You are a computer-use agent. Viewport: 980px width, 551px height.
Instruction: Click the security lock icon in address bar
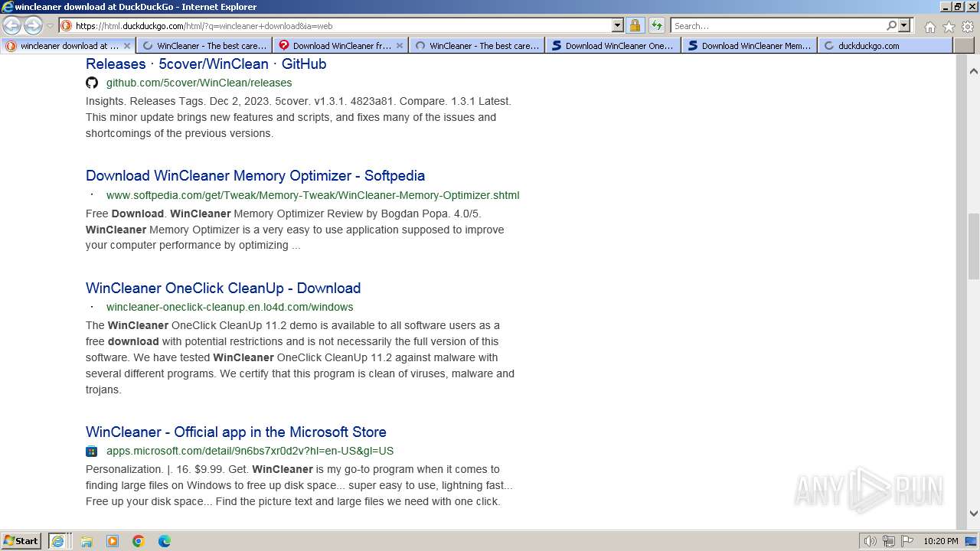[x=635, y=25]
